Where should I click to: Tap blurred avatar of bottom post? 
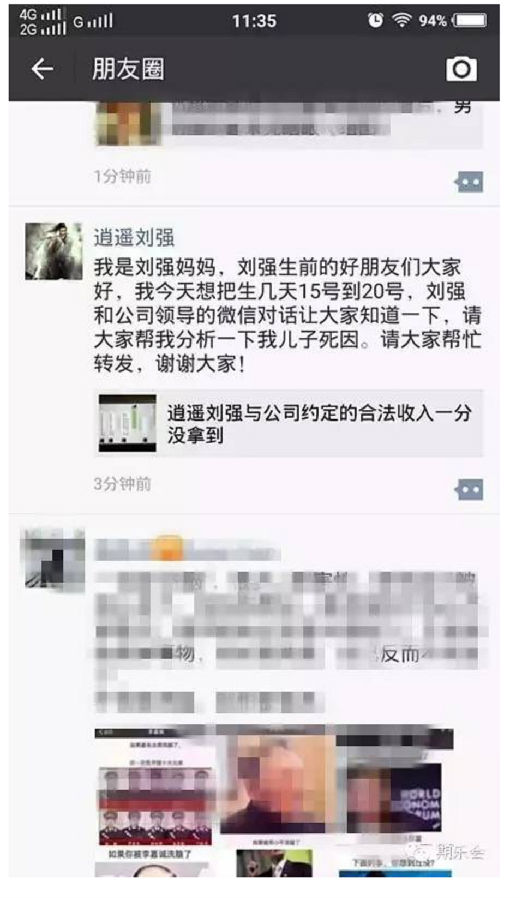point(53,560)
